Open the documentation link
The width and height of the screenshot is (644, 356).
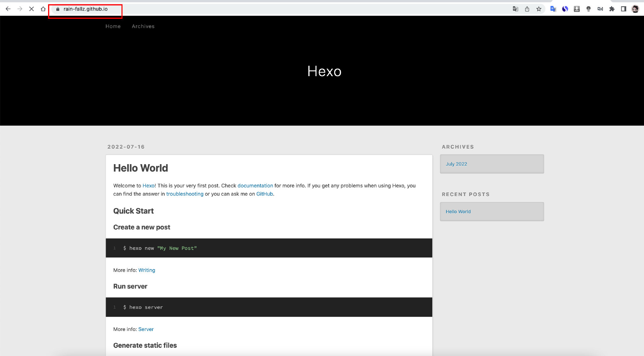tap(255, 186)
